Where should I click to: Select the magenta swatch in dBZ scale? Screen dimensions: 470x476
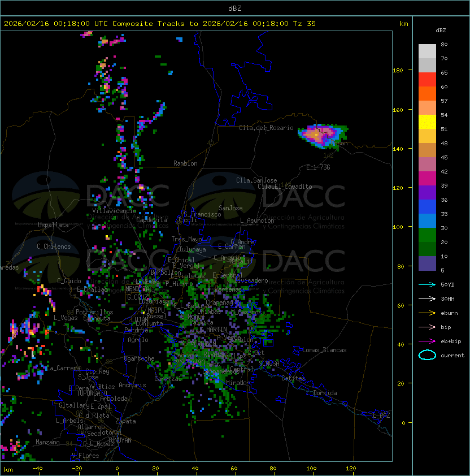coord(427,179)
